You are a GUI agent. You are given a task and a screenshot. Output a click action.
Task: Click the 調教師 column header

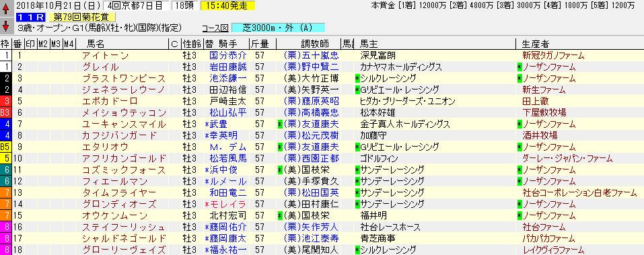[x=315, y=44]
